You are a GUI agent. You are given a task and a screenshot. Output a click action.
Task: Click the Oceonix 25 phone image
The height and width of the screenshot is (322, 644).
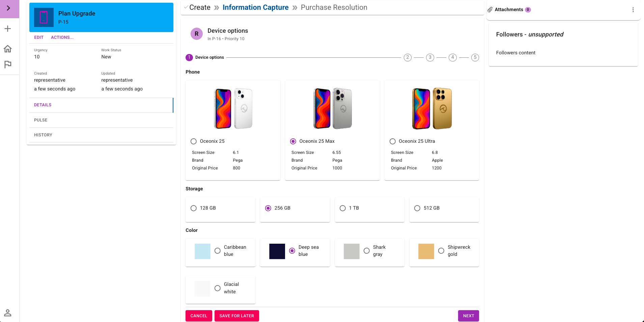click(233, 108)
